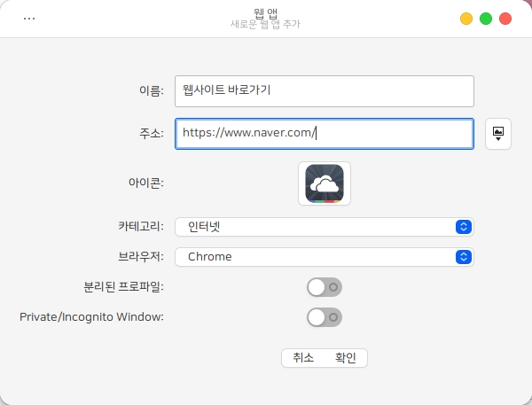Click the 웹 앱 window title

[x=265, y=12]
